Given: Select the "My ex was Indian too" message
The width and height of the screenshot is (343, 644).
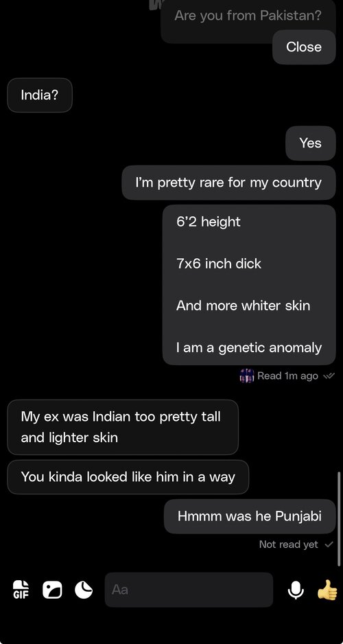Looking at the screenshot, I should click(x=123, y=427).
